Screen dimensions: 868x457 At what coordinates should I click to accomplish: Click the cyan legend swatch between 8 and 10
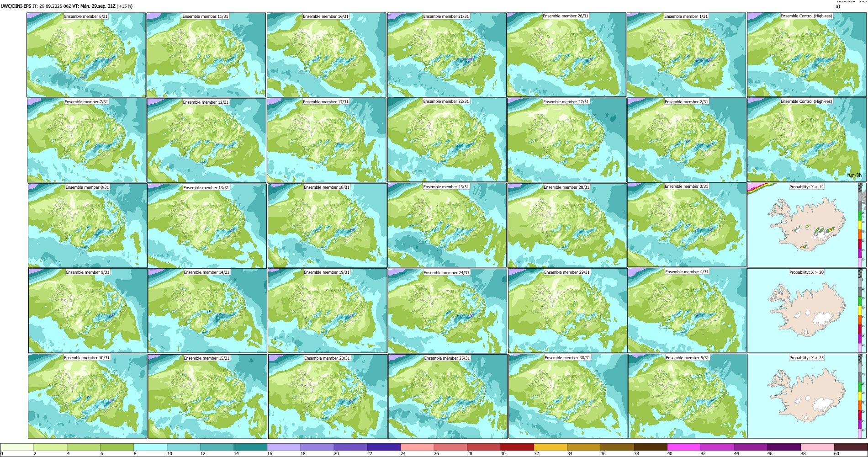[150, 447]
